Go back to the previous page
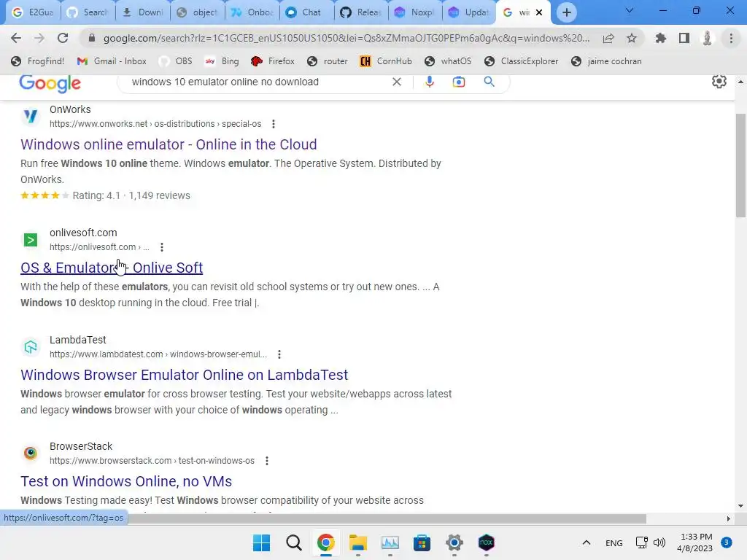747x560 pixels. point(16,38)
